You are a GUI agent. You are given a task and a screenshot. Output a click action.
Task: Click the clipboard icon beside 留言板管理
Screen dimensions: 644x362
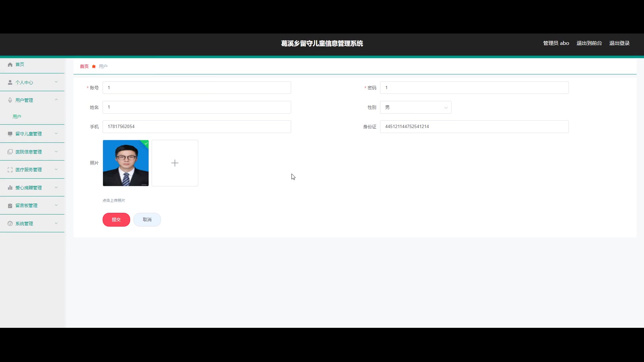tap(10, 206)
